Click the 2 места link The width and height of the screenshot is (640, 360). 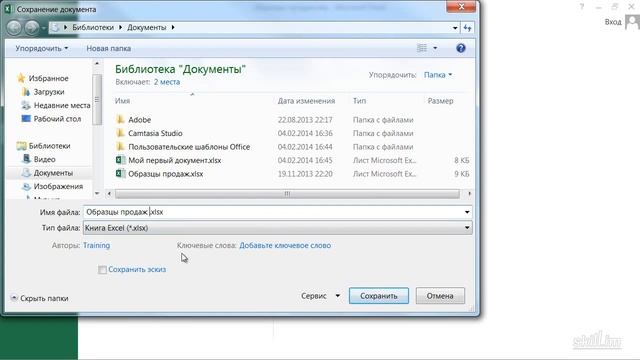pyautogui.click(x=167, y=82)
